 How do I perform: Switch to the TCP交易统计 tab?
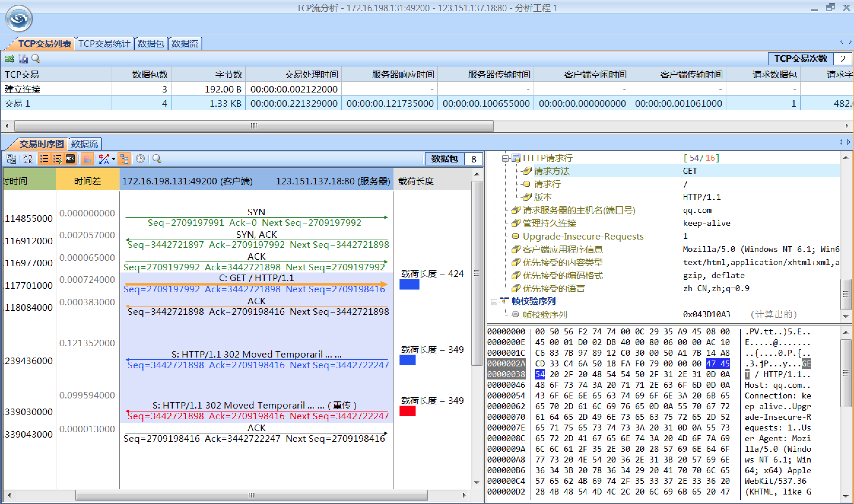click(x=104, y=44)
